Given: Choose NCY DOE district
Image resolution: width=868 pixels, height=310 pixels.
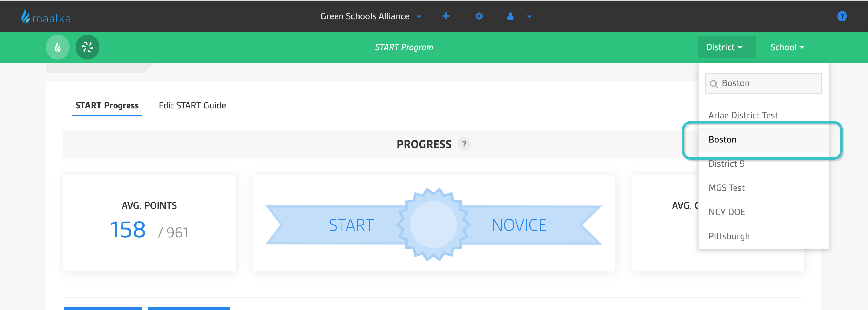Looking at the screenshot, I should click(763, 212).
